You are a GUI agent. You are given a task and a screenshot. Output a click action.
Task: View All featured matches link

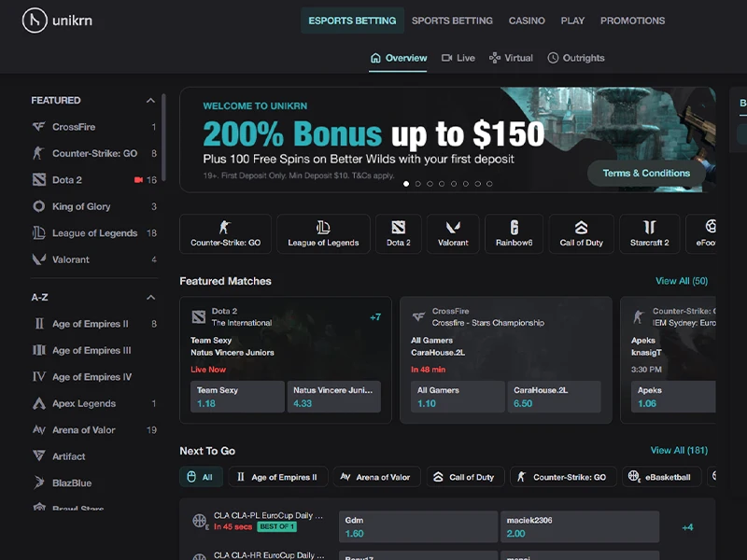(682, 281)
